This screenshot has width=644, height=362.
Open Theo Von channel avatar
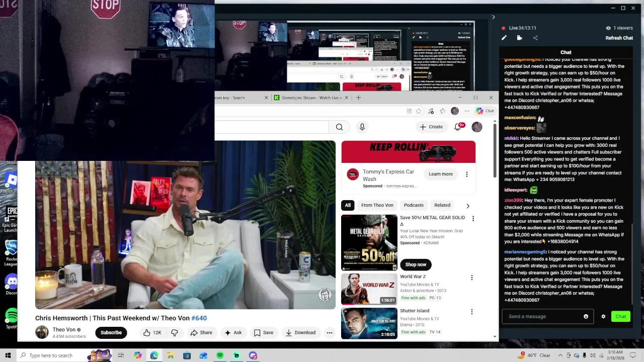(42, 332)
